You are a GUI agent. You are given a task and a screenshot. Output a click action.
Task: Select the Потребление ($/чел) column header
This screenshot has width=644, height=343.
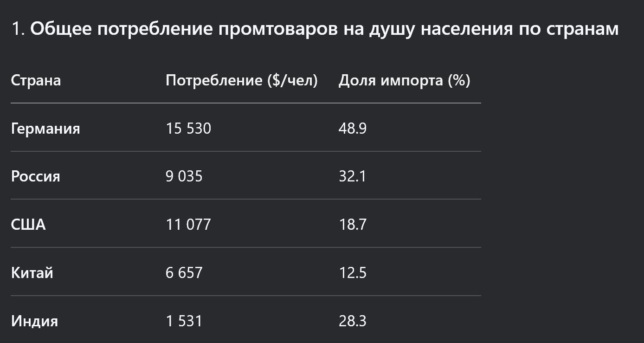click(x=241, y=80)
